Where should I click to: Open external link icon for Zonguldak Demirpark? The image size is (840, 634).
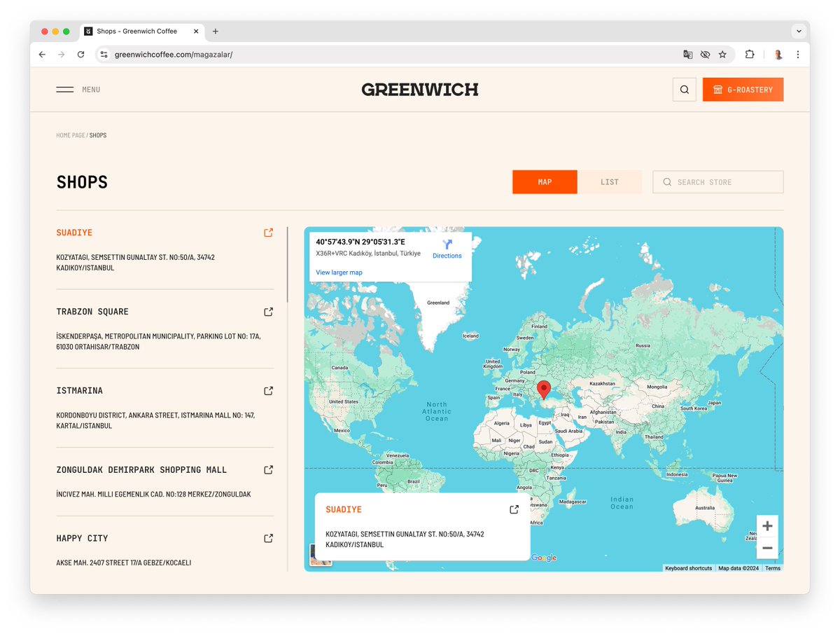pos(268,469)
